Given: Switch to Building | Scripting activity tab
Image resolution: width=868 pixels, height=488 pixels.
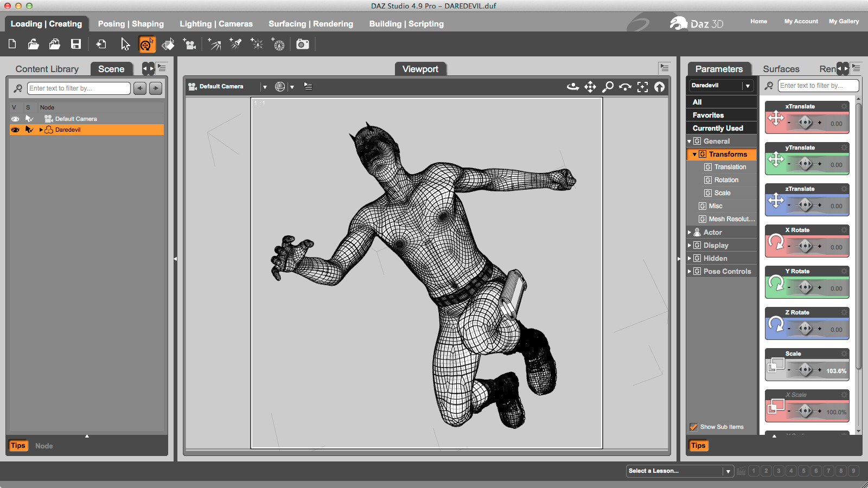Looking at the screenshot, I should [406, 24].
